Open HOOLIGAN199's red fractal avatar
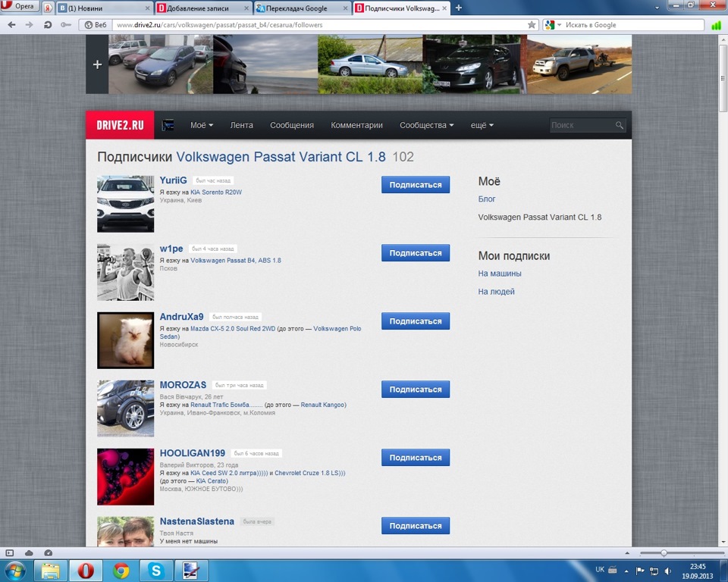 (125, 477)
